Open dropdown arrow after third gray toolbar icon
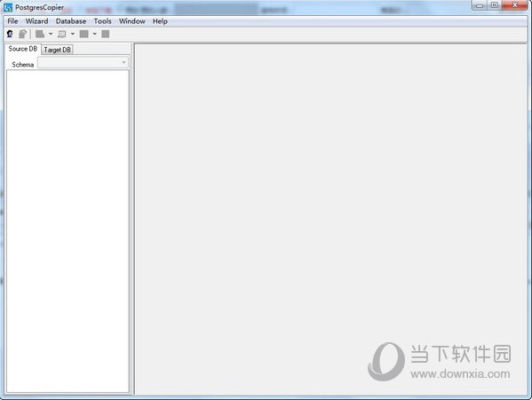Screen dimensions: 532x400 [x=95, y=34]
